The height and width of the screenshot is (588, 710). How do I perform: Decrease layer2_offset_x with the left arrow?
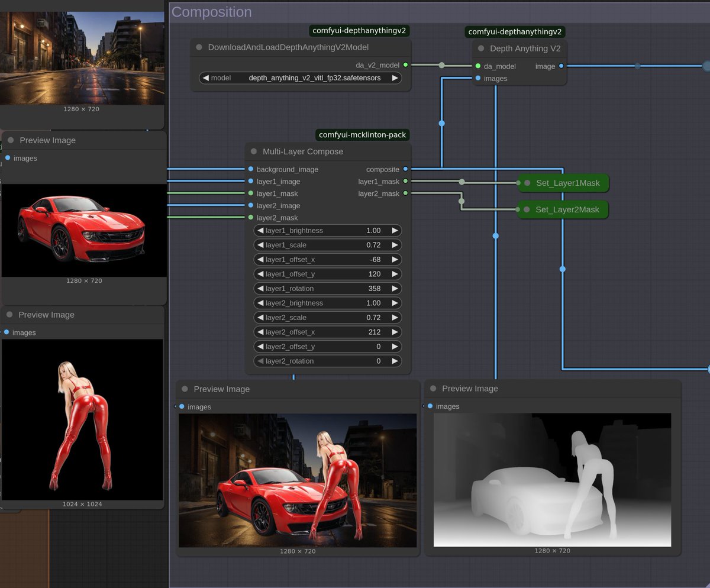(x=260, y=332)
